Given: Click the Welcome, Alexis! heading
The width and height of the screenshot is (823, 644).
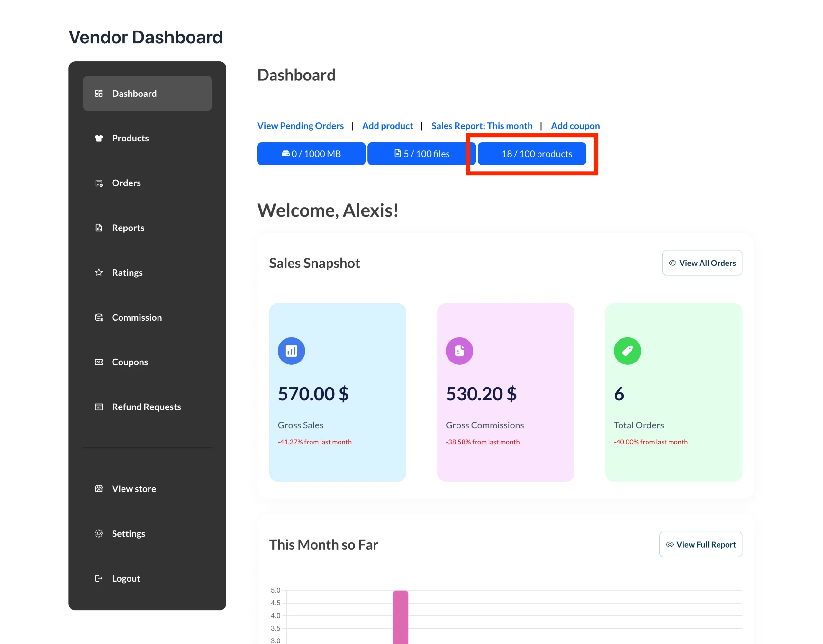Looking at the screenshot, I should [328, 210].
